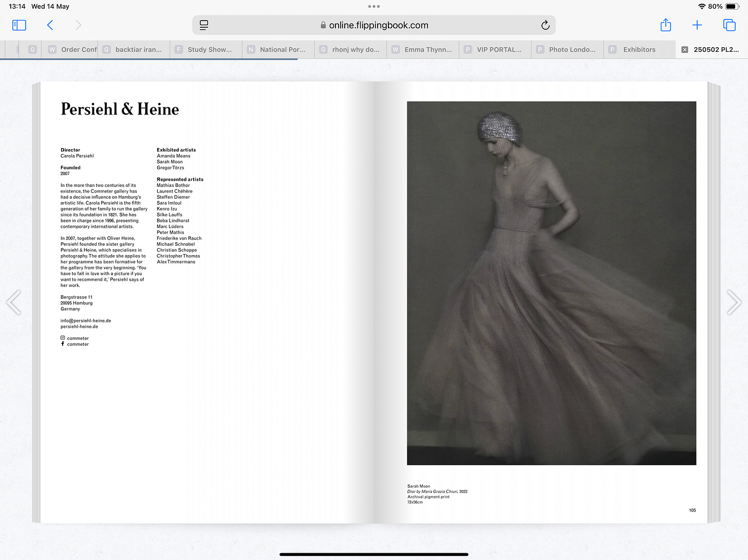Tap the Wi-Fi status icon
This screenshot has width=748, height=560.
pyautogui.click(x=702, y=7)
